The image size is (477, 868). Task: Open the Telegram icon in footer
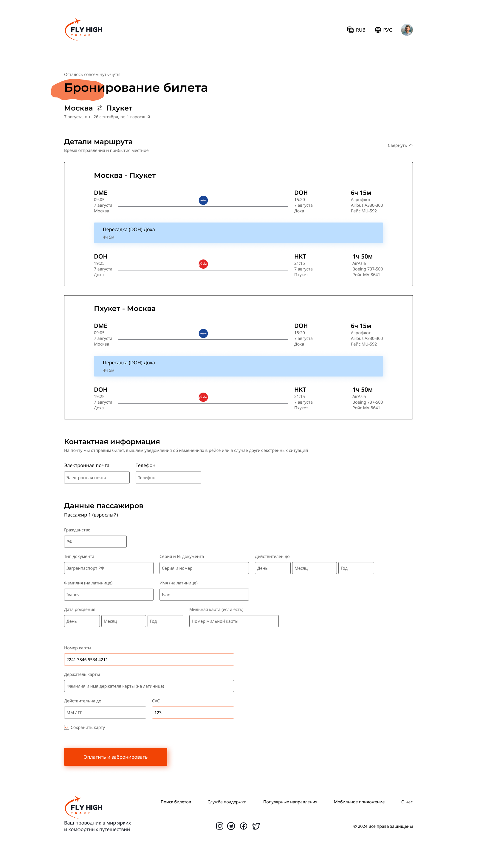231,826
